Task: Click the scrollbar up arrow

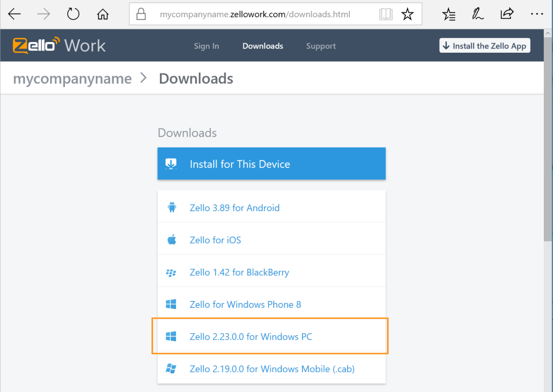Action: coord(548,34)
